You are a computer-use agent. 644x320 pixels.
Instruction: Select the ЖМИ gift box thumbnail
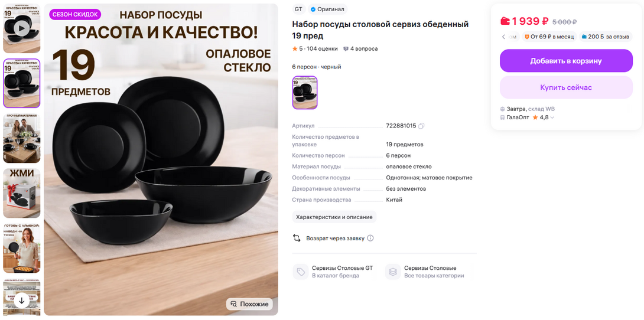pyautogui.click(x=22, y=193)
